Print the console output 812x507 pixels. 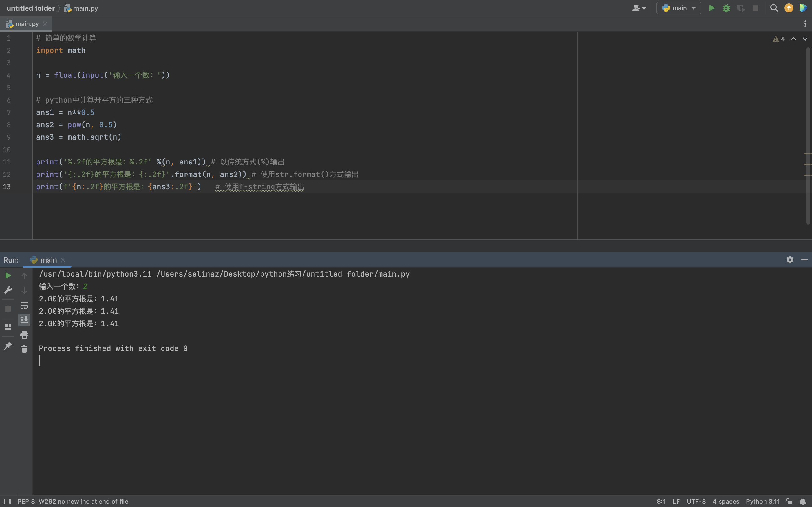pyautogui.click(x=24, y=335)
